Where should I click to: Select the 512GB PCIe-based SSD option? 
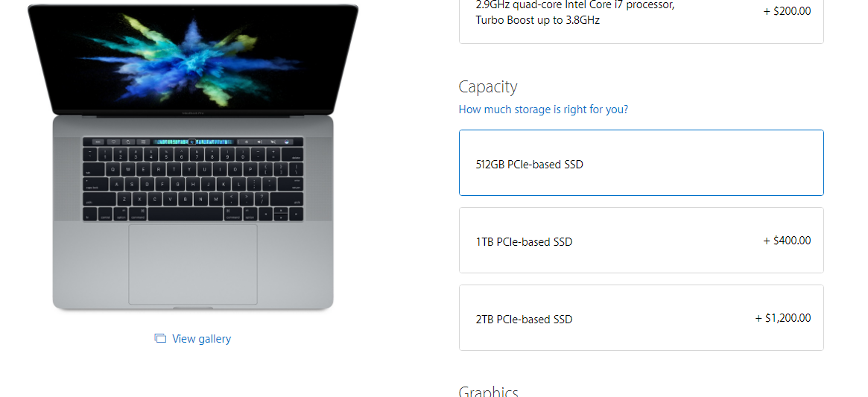tap(641, 163)
